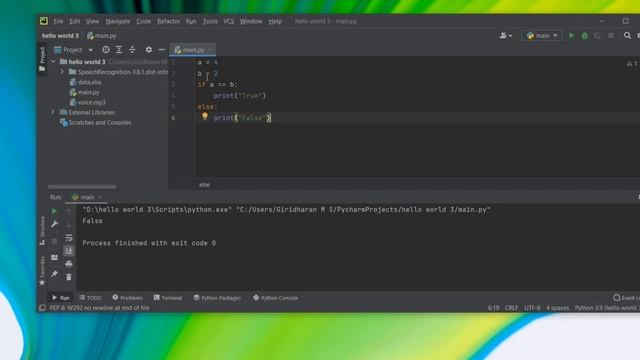Open Project panel settings gear
The width and height of the screenshot is (640, 360).
click(149, 50)
